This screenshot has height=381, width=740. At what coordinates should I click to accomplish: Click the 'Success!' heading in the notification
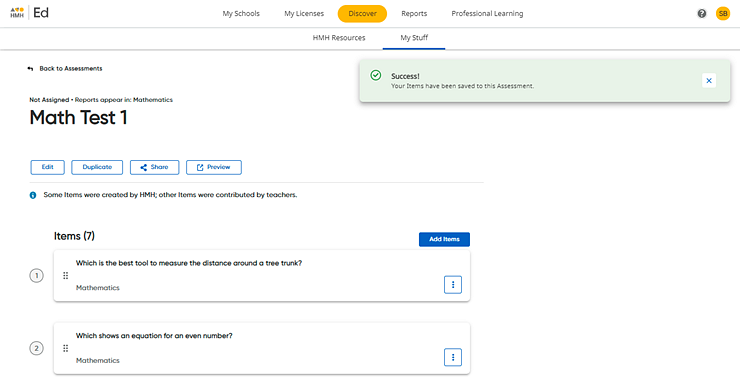[x=405, y=76]
